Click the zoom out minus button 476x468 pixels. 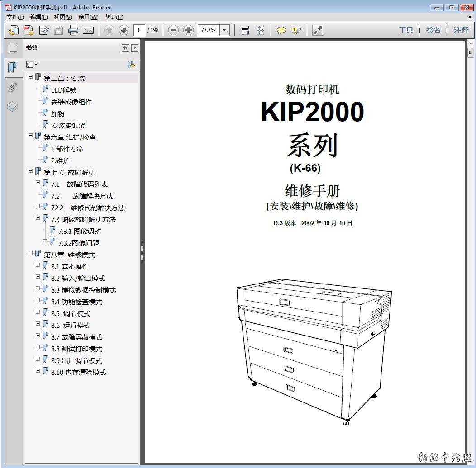pos(173,30)
